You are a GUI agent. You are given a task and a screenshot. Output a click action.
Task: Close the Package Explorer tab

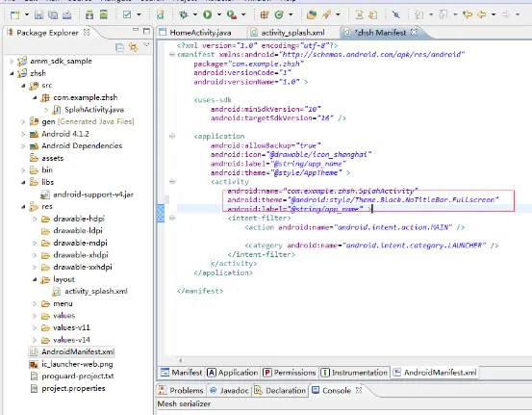tap(87, 33)
